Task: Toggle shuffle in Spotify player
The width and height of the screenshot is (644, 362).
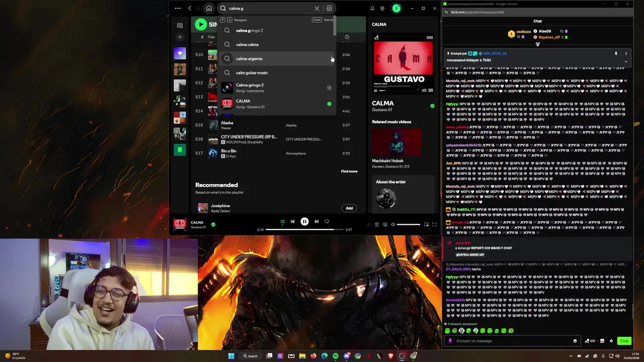Action: click(x=282, y=221)
